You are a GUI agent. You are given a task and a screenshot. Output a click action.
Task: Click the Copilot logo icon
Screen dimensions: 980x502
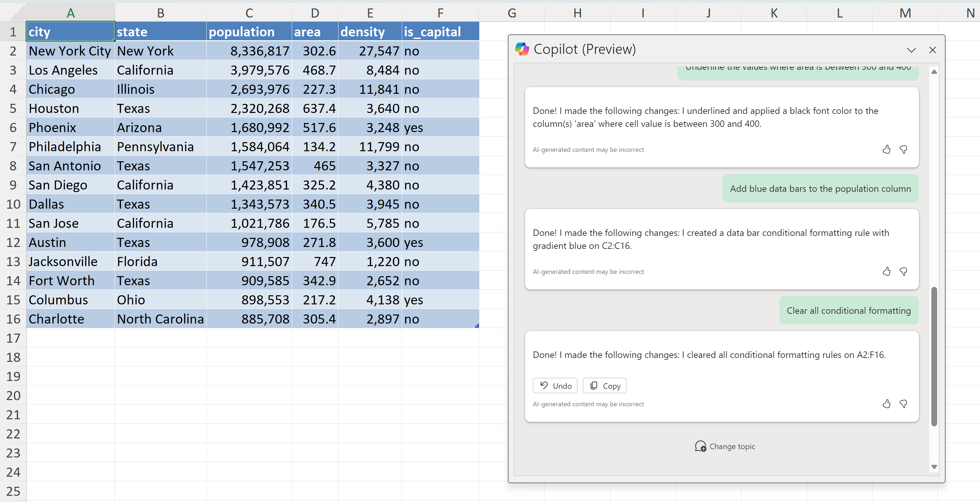pyautogui.click(x=522, y=49)
